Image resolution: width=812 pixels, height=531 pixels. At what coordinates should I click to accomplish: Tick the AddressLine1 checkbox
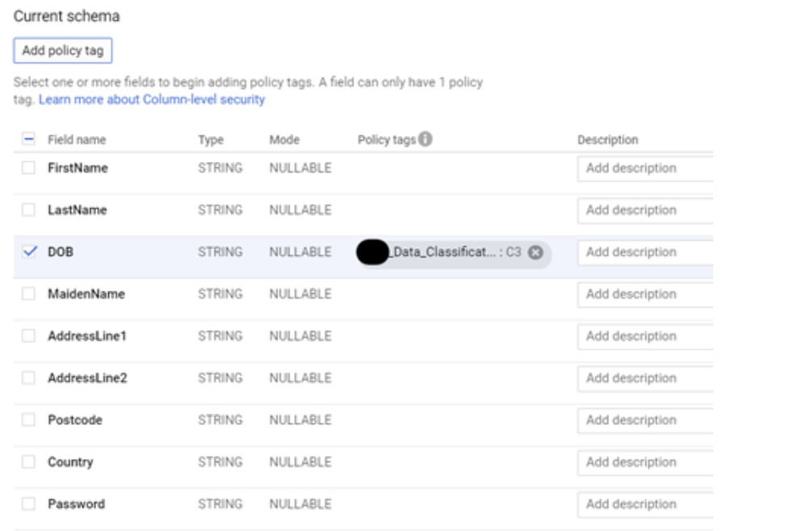click(28, 336)
